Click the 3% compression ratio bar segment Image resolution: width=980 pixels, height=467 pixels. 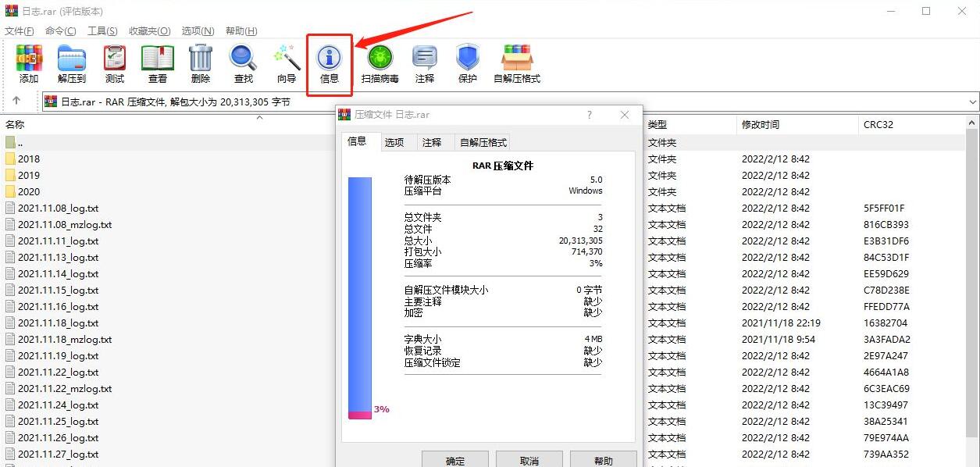click(360, 415)
